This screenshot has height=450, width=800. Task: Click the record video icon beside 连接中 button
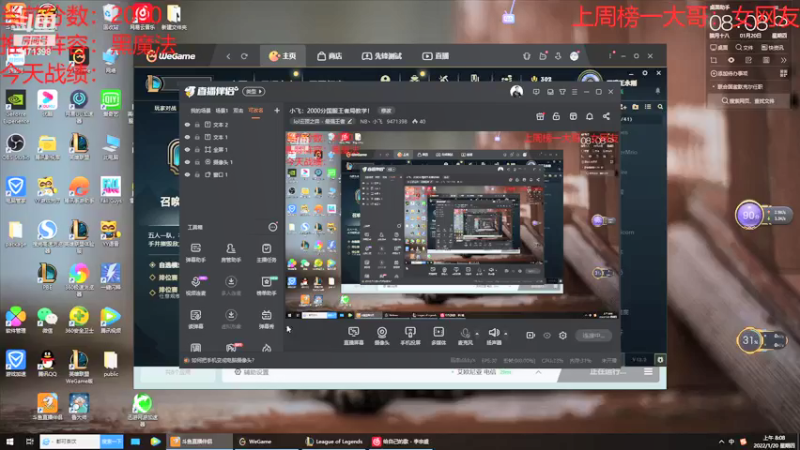(x=531, y=335)
